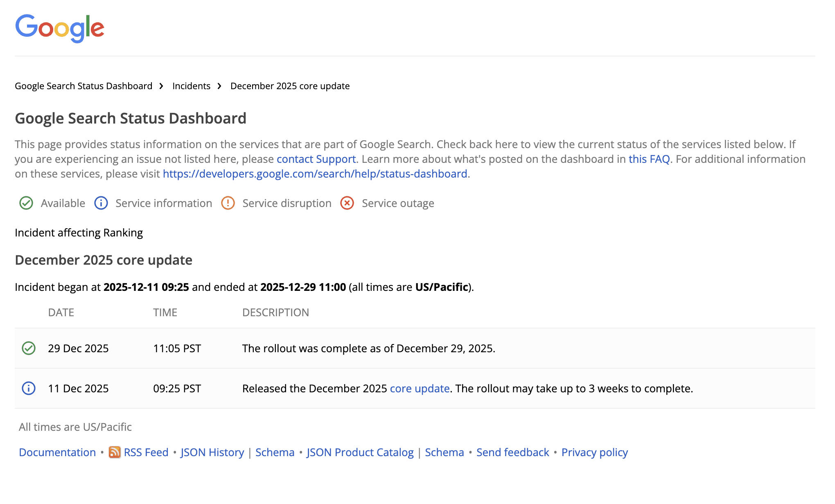
Task: Open the this FAQ link
Action: click(x=649, y=159)
